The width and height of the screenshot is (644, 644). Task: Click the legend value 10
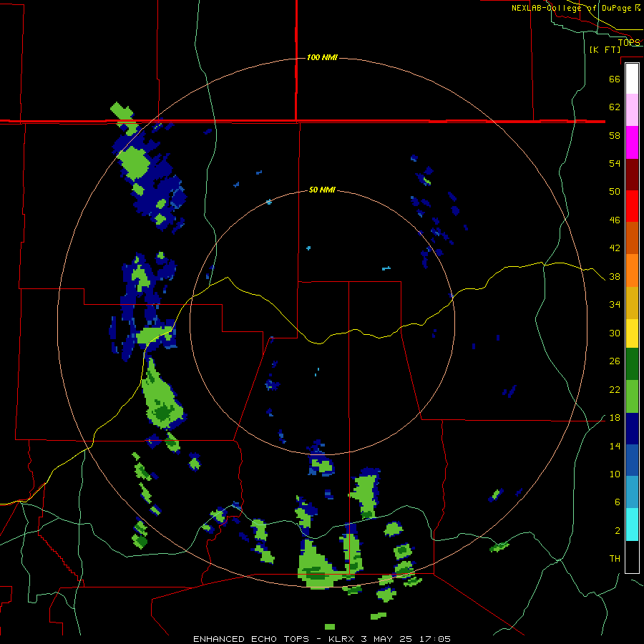(x=615, y=474)
